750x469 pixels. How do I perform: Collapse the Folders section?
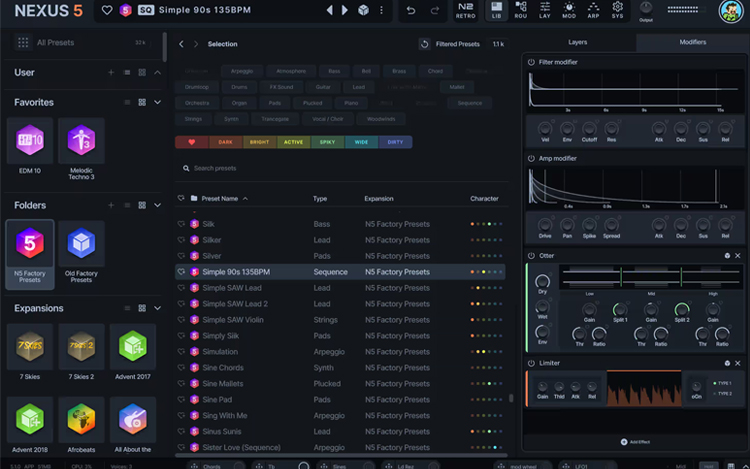(157, 205)
